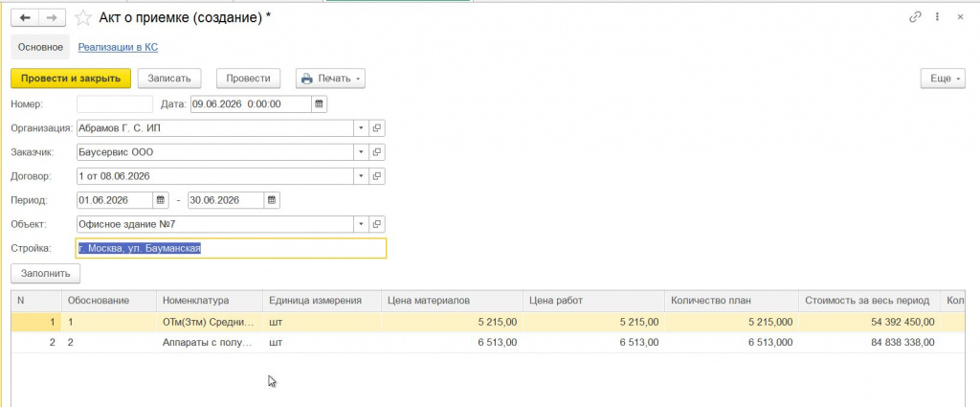This screenshot has width=980, height=407.
Task: Click the Заполнить button
Action: tap(46, 274)
